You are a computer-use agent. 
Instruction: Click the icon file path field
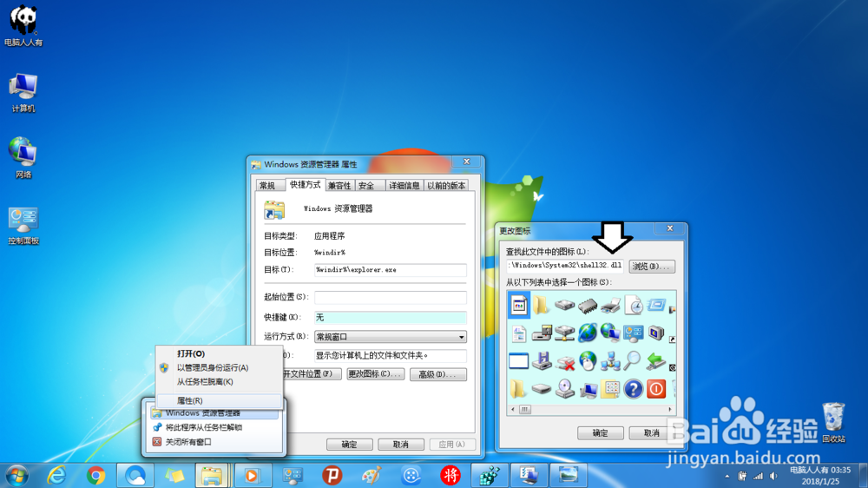tap(565, 266)
